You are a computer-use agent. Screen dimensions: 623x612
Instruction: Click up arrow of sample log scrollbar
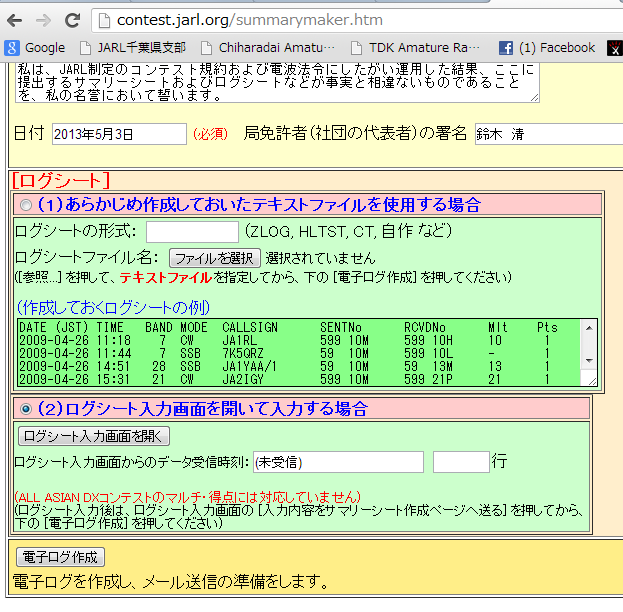(x=589, y=328)
